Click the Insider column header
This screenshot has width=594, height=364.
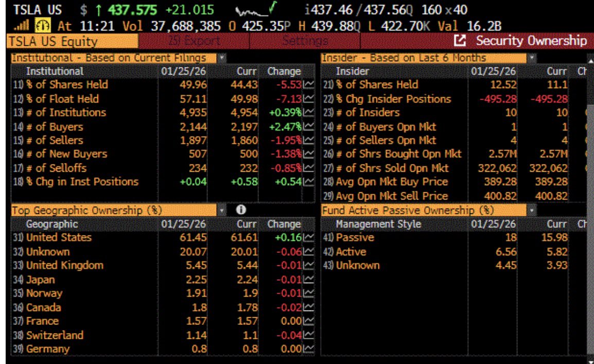tap(352, 71)
